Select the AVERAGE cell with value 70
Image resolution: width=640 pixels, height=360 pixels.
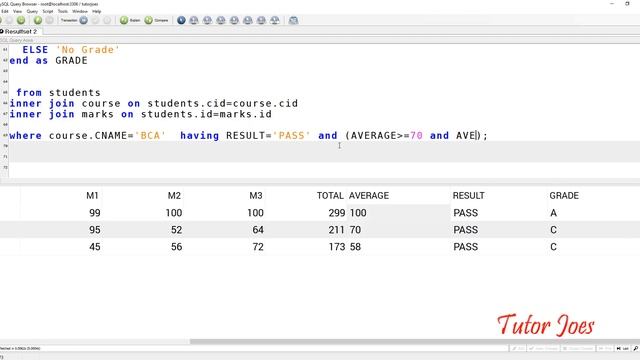(x=355, y=230)
